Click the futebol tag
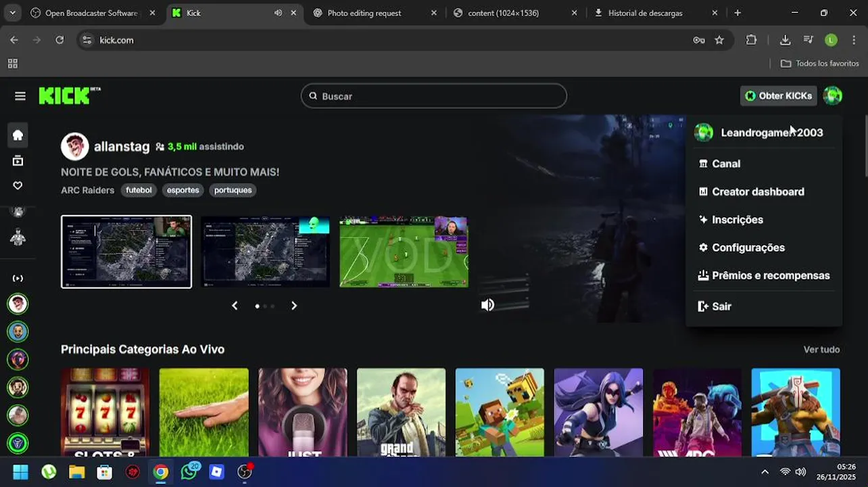 [x=139, y=190]
